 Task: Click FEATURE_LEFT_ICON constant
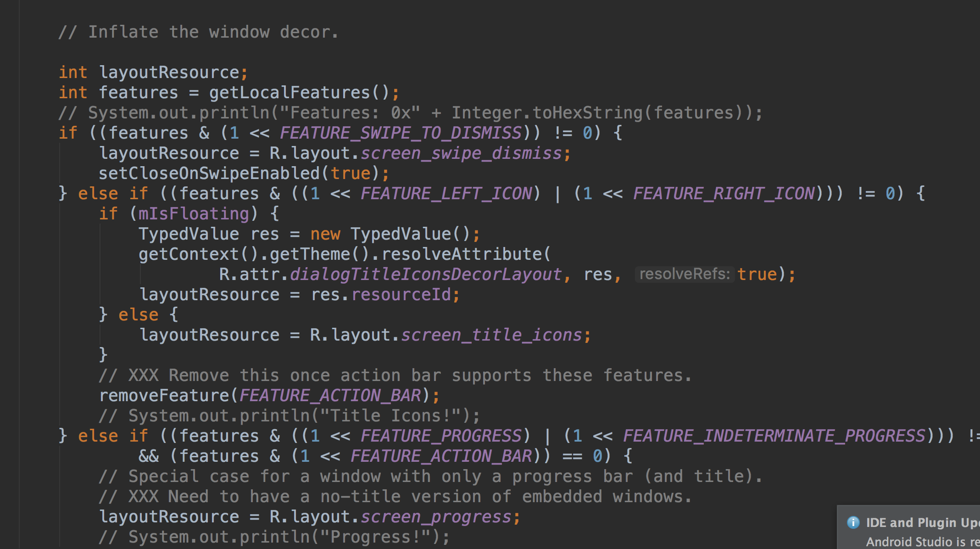tap(446, 194)
